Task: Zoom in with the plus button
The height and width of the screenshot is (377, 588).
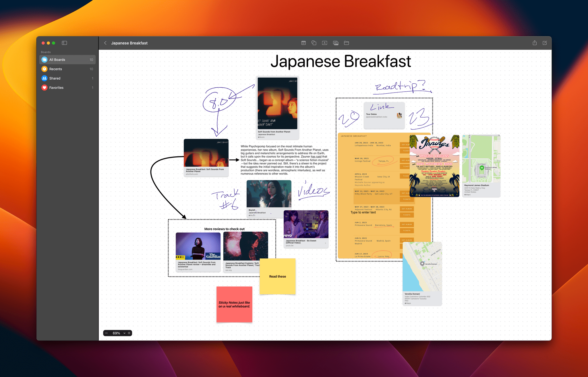Action: pyautogui.click(x=129, y=333)
